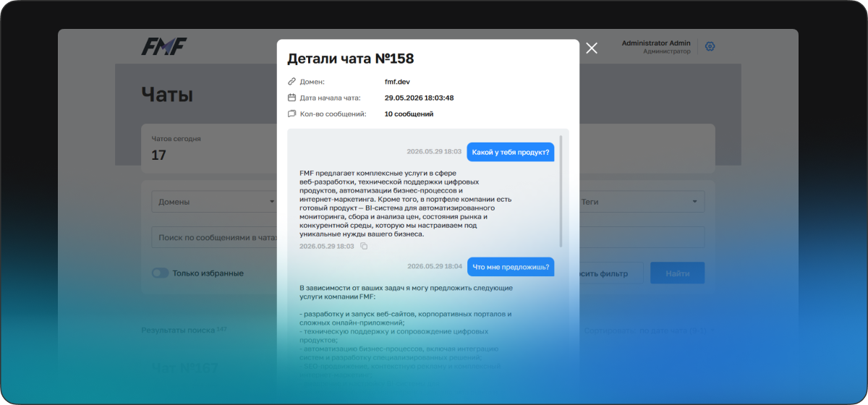Click the domain link icon
Viewport: 868px width, 405px height.
292,82
